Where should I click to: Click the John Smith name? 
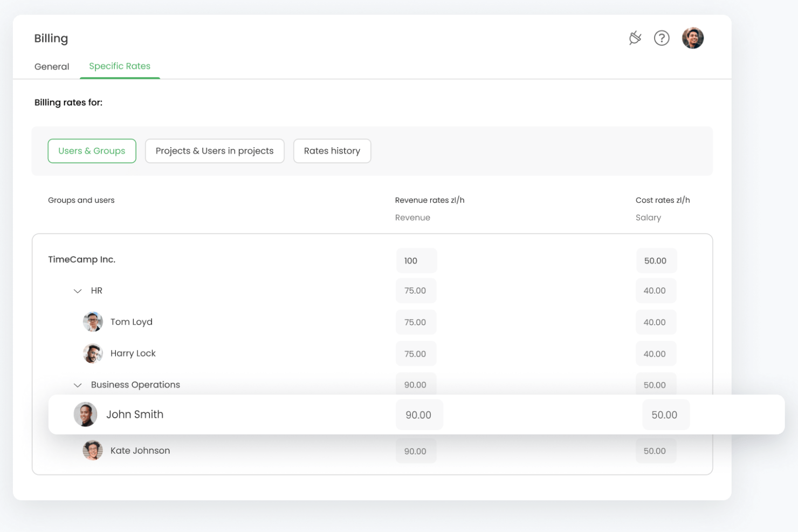point(135,414)
